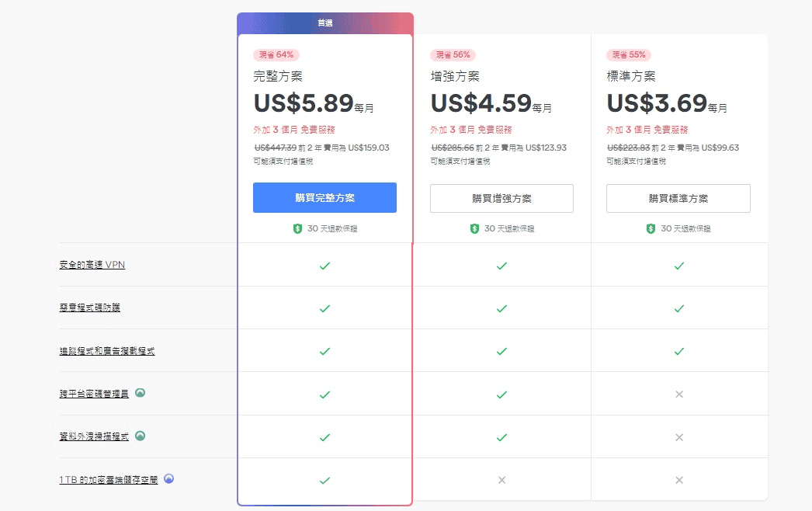Click the 增強方案 plan title
Image resolution: width=812 pixels, height=511 pixels.
455,76
